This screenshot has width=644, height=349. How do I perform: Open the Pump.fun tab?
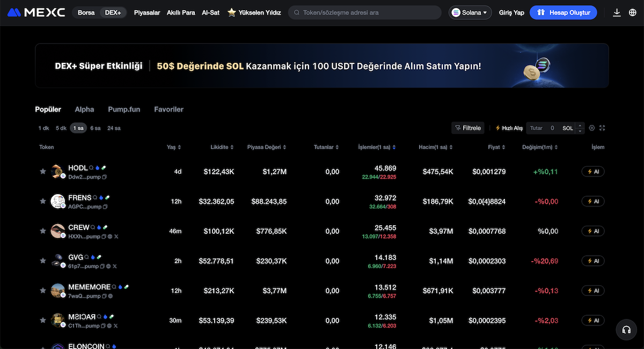tap(124, 109)
